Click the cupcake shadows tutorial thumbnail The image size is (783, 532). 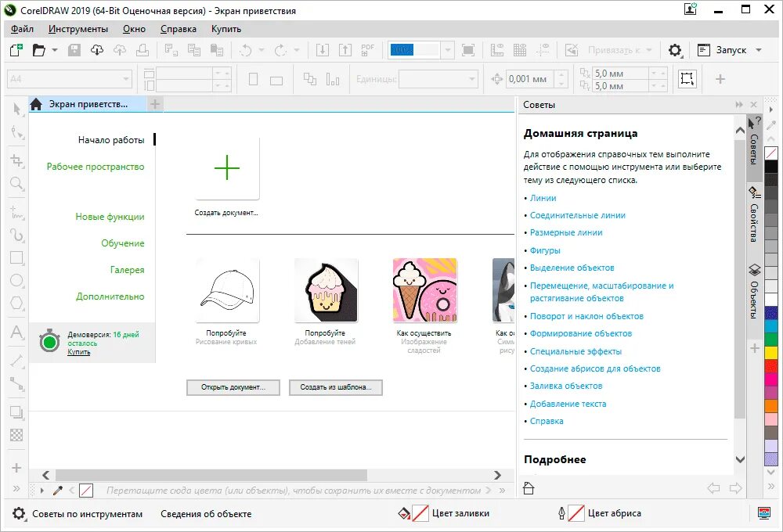(326, 290)
